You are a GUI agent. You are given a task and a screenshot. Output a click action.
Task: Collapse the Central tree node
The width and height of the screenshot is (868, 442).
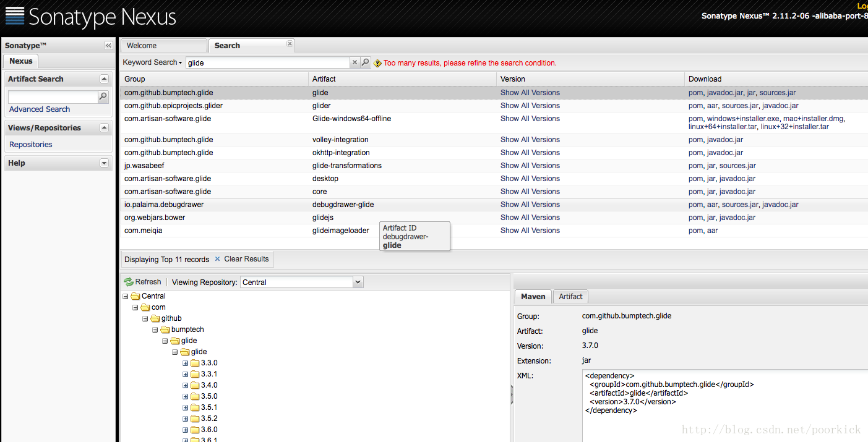pos(126,296)
